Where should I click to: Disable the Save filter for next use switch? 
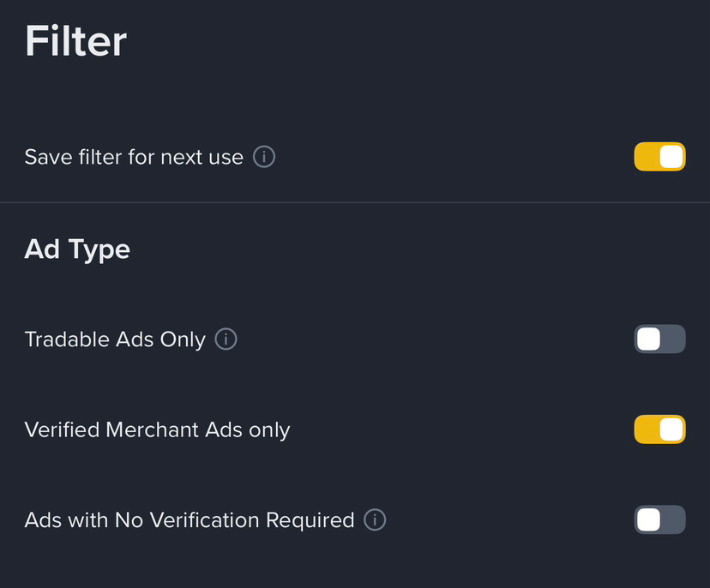point(659,157)
